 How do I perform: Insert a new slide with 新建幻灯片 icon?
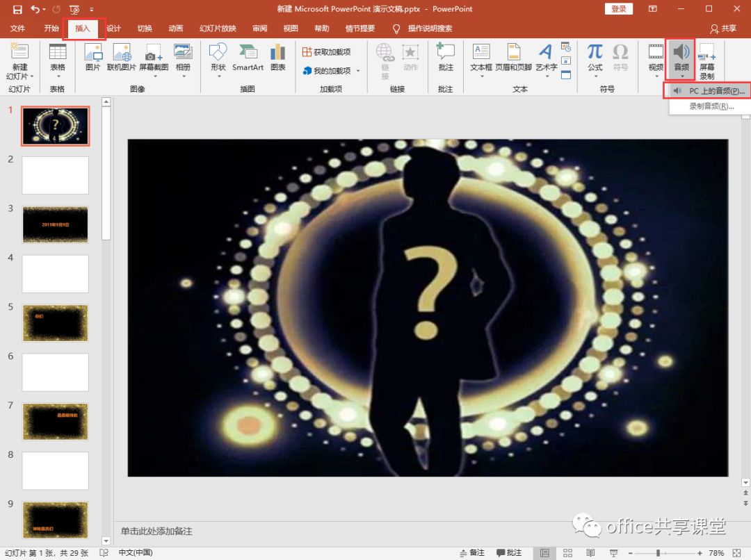tap(19, 51)
